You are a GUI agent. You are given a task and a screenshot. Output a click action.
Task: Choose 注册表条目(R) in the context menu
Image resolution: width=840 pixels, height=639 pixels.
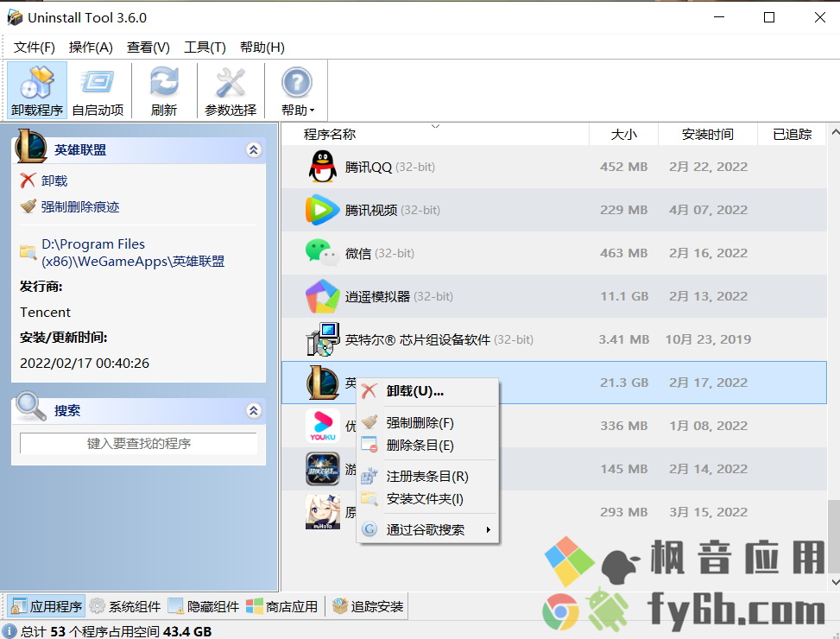coord(427,476)
